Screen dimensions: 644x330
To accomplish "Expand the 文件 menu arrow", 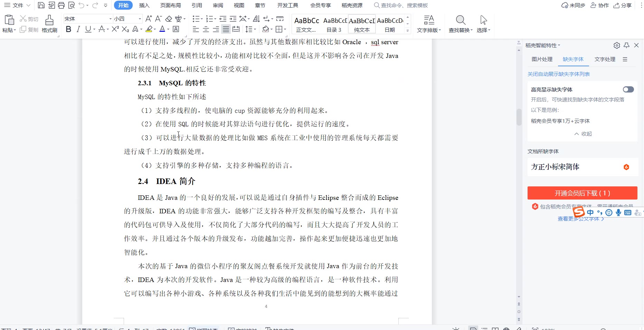I will point(28,5).
